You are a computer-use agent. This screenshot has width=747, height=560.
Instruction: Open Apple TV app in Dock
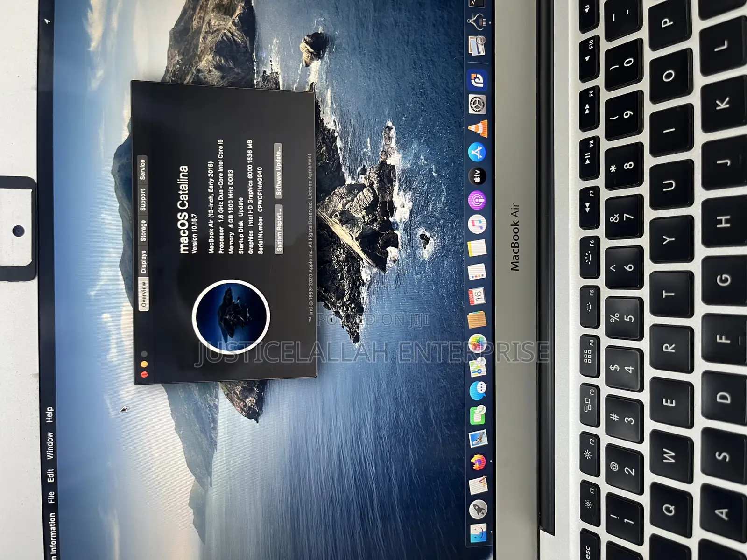478,176
